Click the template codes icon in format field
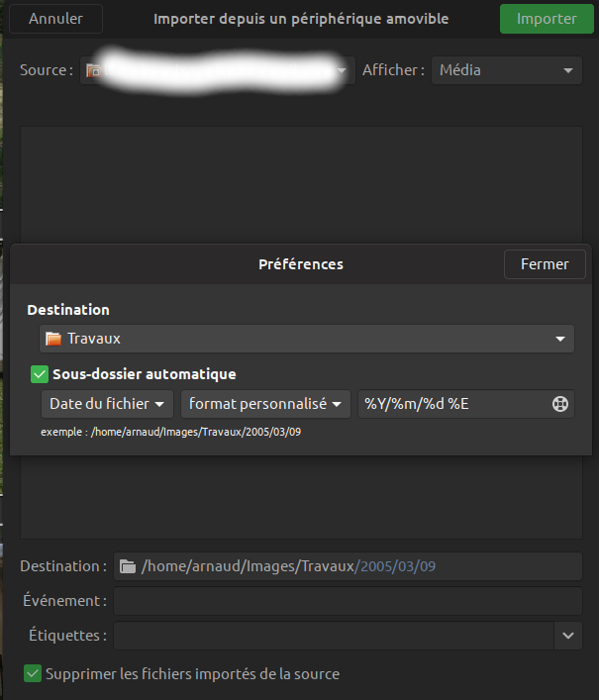Screen dimensions: 599x700 tap(559, 404)
